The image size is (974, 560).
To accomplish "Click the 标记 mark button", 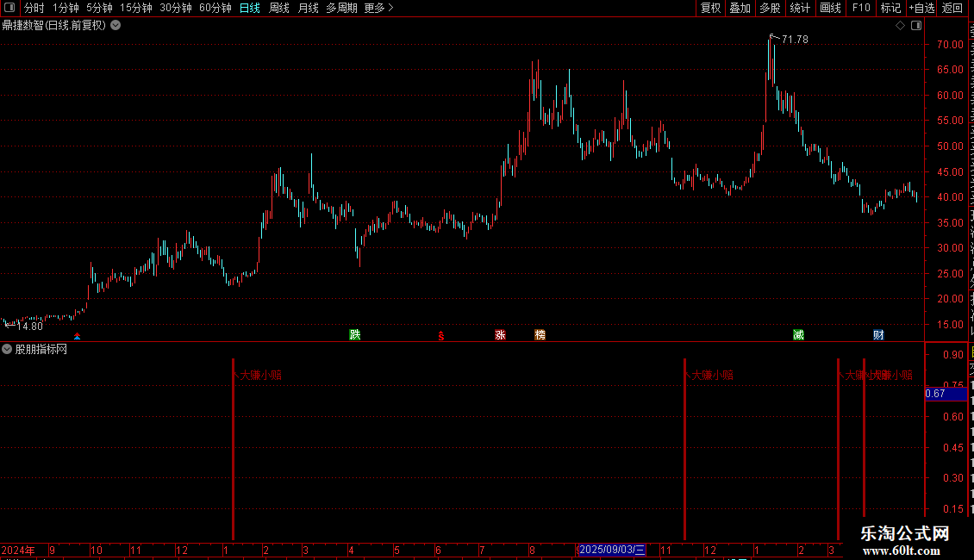I will 890,8.
